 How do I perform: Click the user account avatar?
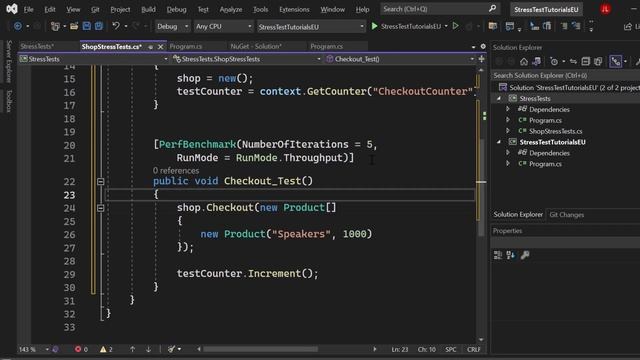point(605,9)
